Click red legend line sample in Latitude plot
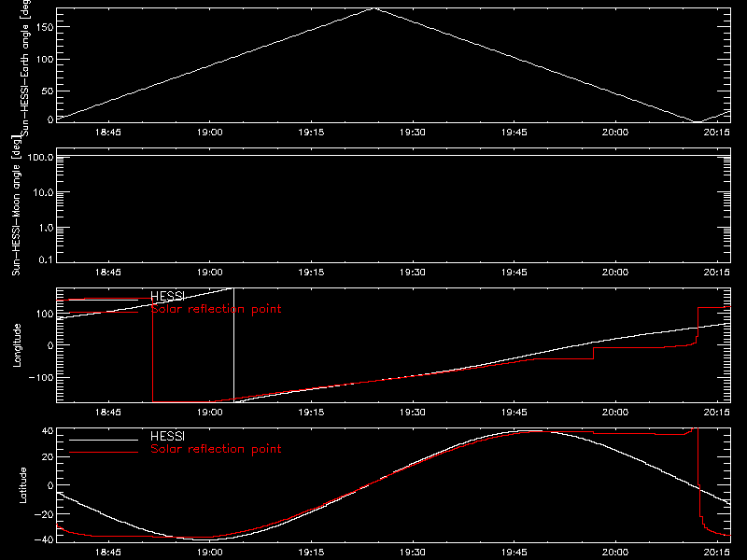747x560 pixels. click(104, 452)
